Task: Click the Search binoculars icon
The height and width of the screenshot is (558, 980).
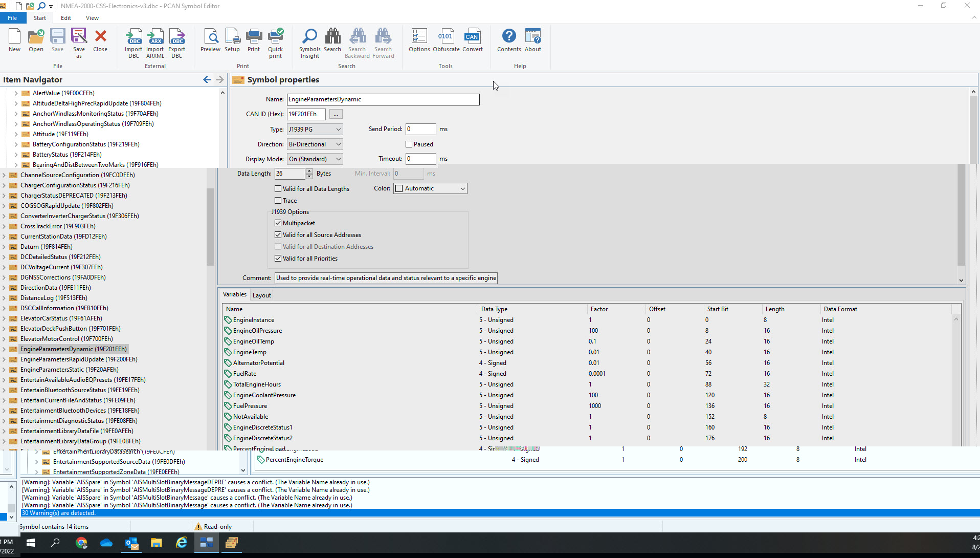Action: click(332, 40)
